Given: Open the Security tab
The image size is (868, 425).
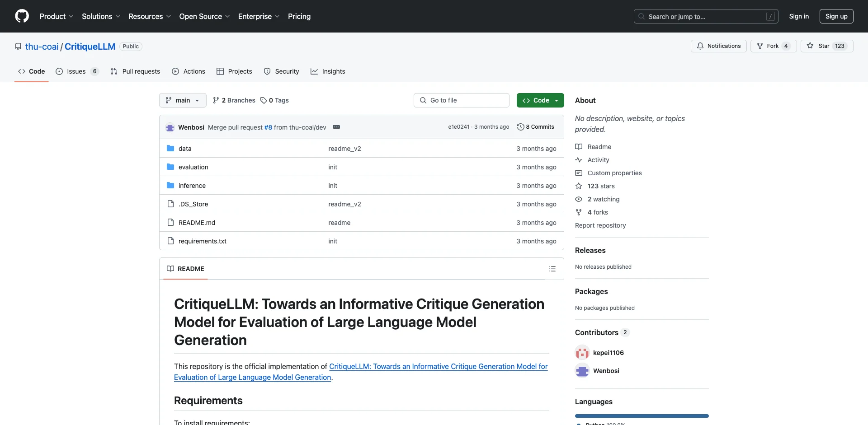Looking at the screenshot, I should tap(281, 71).
